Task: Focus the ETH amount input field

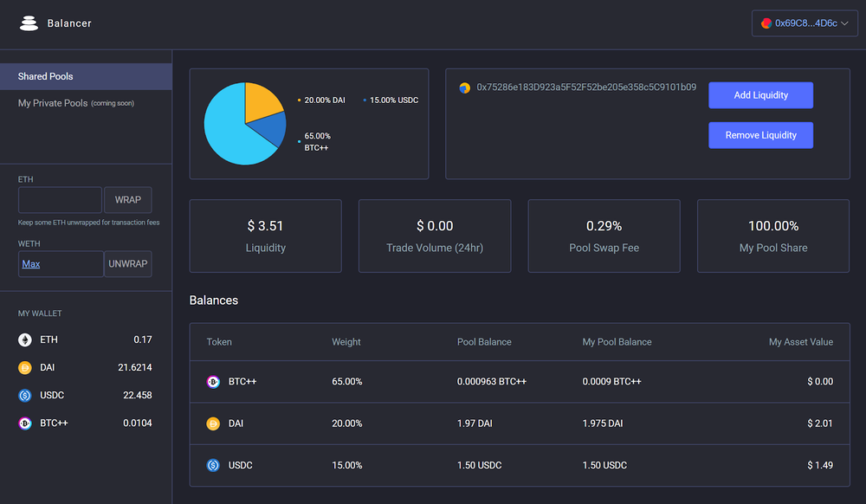Action: [x=60, y=200]
